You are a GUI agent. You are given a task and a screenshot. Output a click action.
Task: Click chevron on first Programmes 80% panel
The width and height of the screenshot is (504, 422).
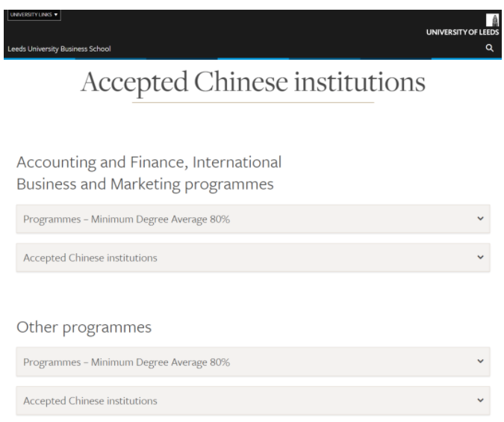[x=480, y=218]
